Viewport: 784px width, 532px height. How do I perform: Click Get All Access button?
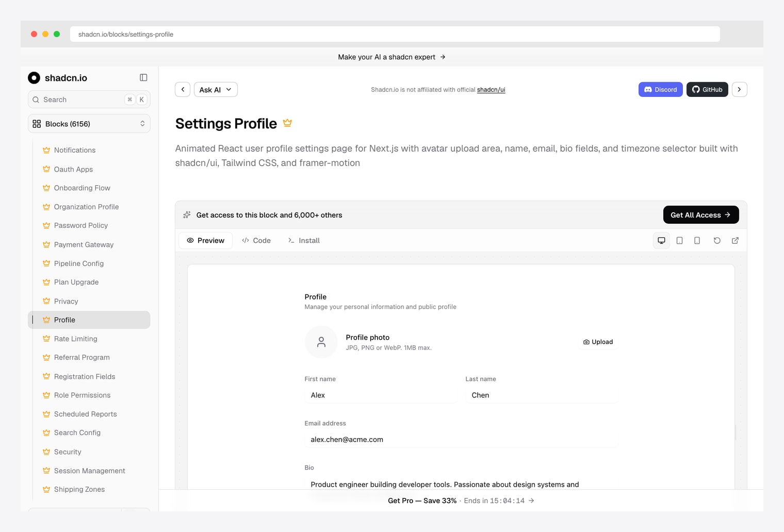(701, 215)
